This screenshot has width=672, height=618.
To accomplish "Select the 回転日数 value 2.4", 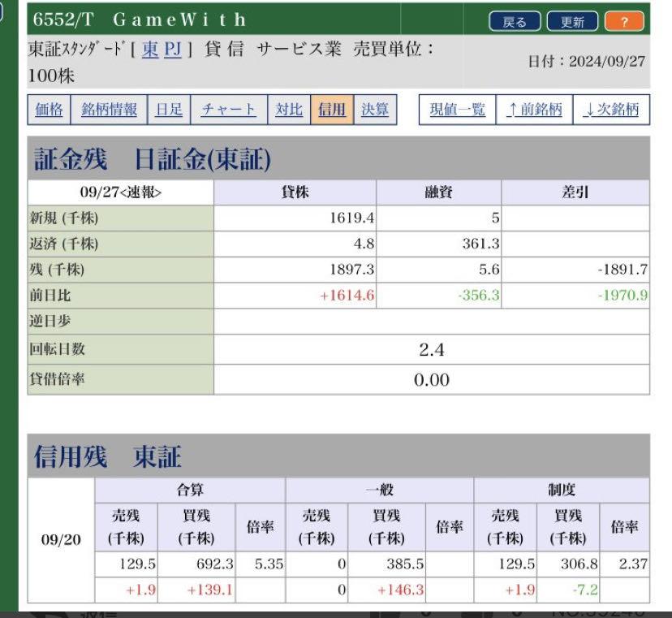I will pyautogui.click(x=431, y=350).
